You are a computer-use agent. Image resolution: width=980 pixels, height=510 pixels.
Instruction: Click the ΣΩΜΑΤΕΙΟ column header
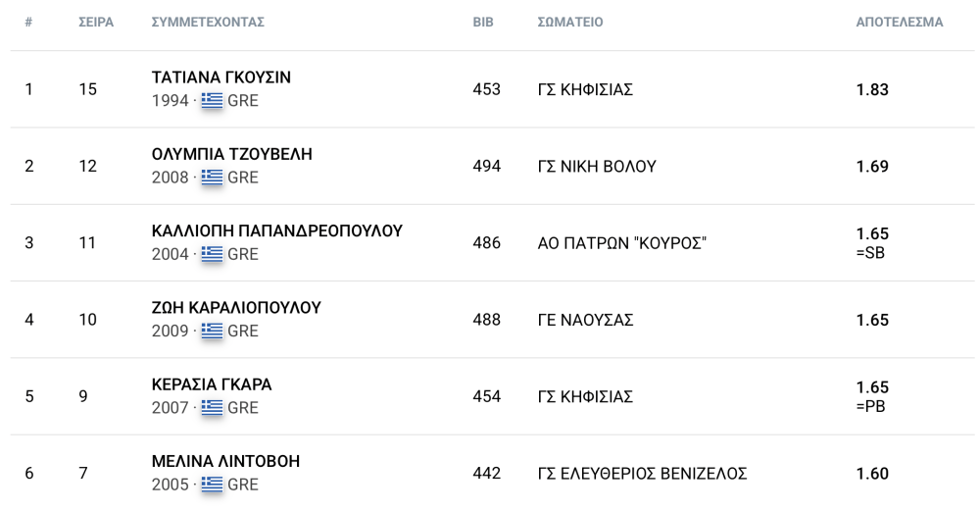pos(570,22)
